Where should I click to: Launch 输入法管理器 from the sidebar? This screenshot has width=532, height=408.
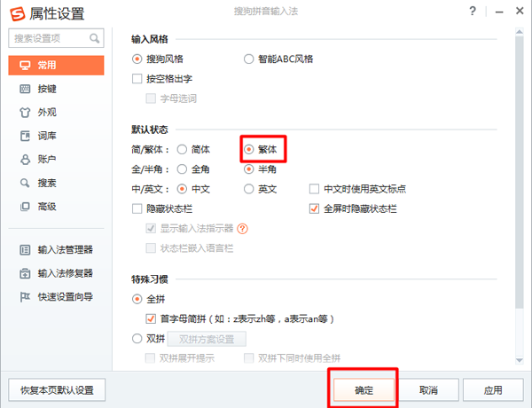tap(65, 250)
